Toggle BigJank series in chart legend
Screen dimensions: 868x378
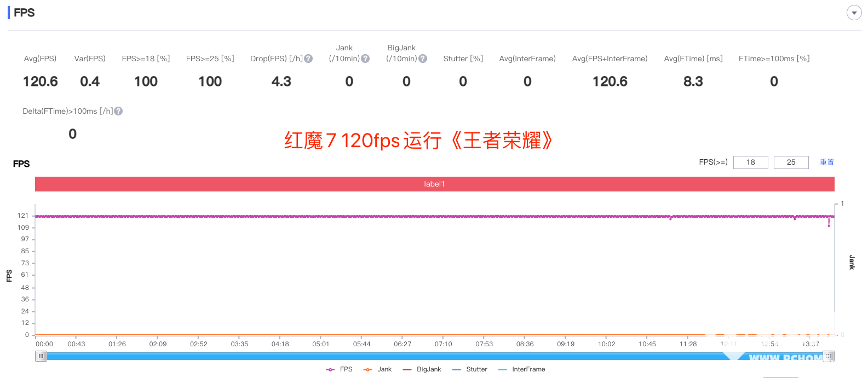422,369
